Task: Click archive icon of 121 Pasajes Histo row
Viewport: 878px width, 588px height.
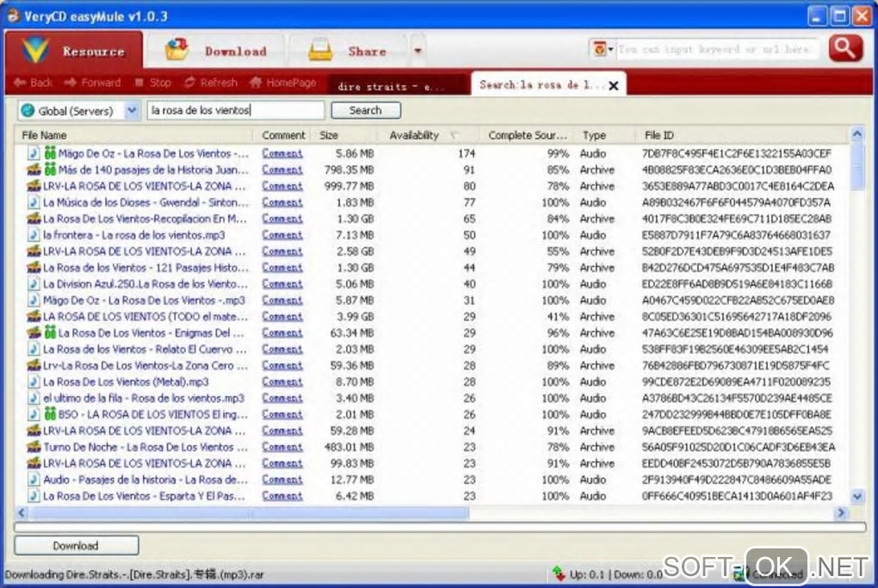Action: pyautogui.click(x=34, y=267)
